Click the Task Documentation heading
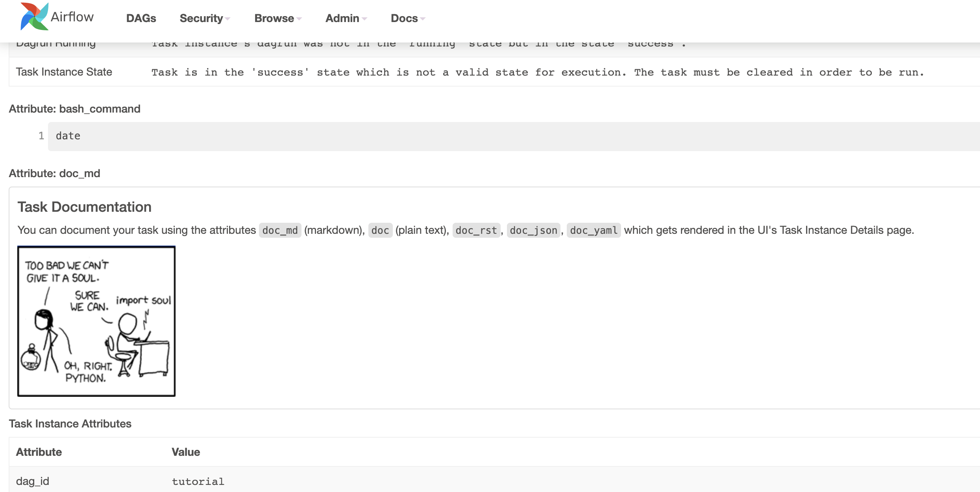This screenshot has height=492, width=980. [x=84, y=207]
